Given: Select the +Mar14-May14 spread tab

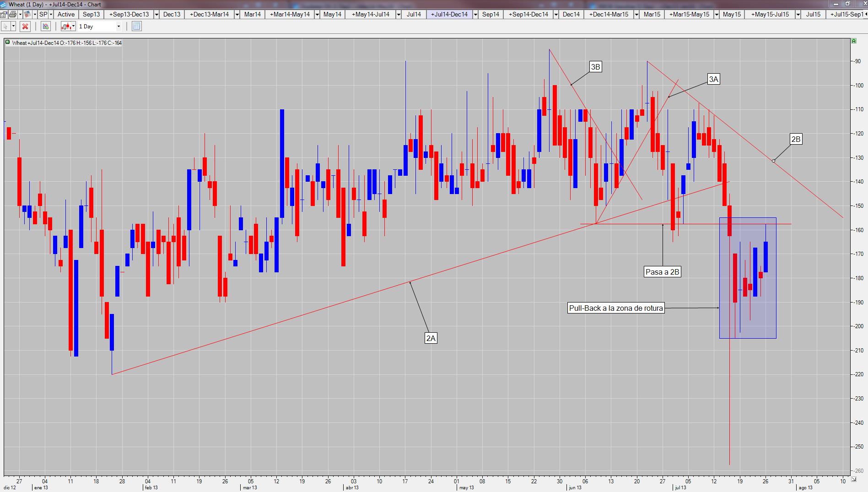Looking at the screenshot, I should point(290,14).
